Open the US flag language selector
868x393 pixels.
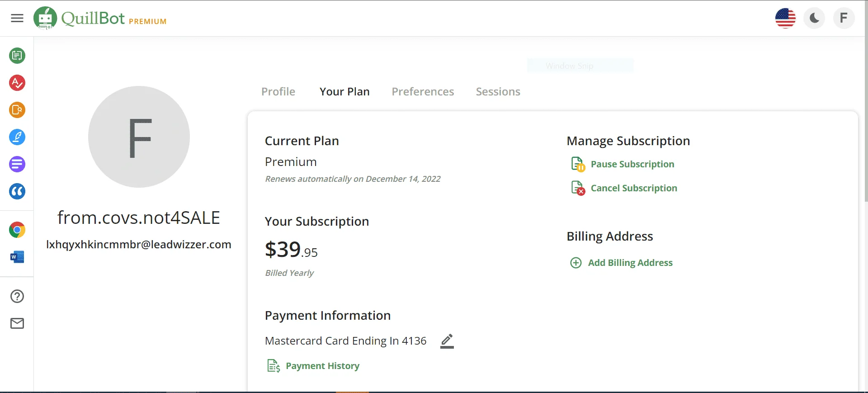click(x=785, y=18)
